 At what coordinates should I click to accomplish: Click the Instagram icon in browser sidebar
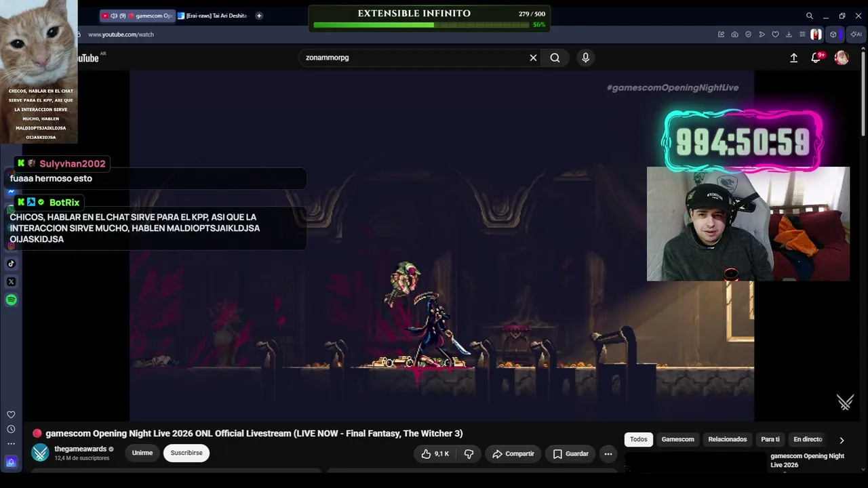(x=11, y=245)
